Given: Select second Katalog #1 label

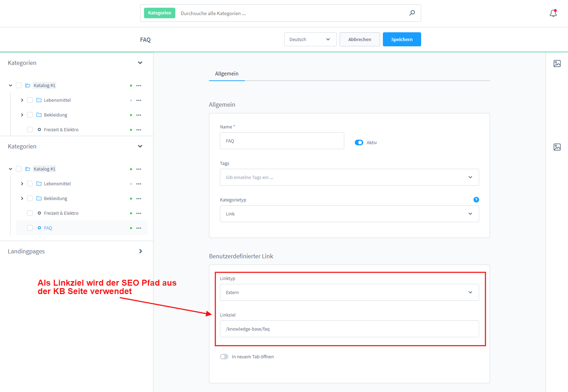Looking at the screenshot, I should pyautogui.click(x=44, y=169).
